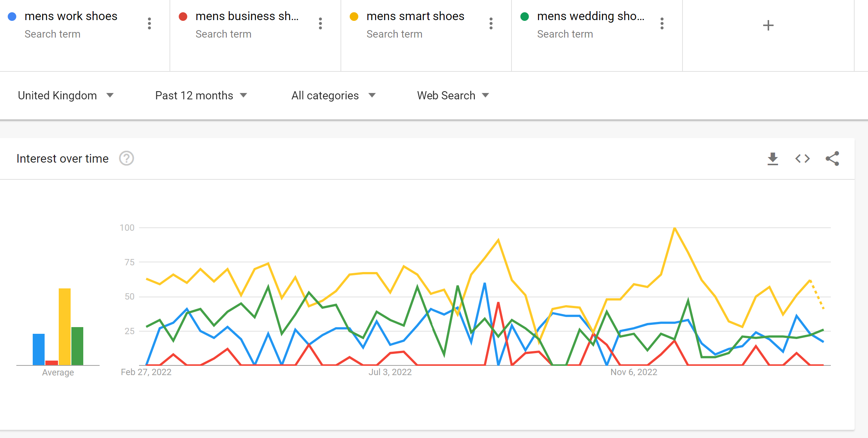Add a new comparison term with plus
868x438 pixels.
(768, 25)
